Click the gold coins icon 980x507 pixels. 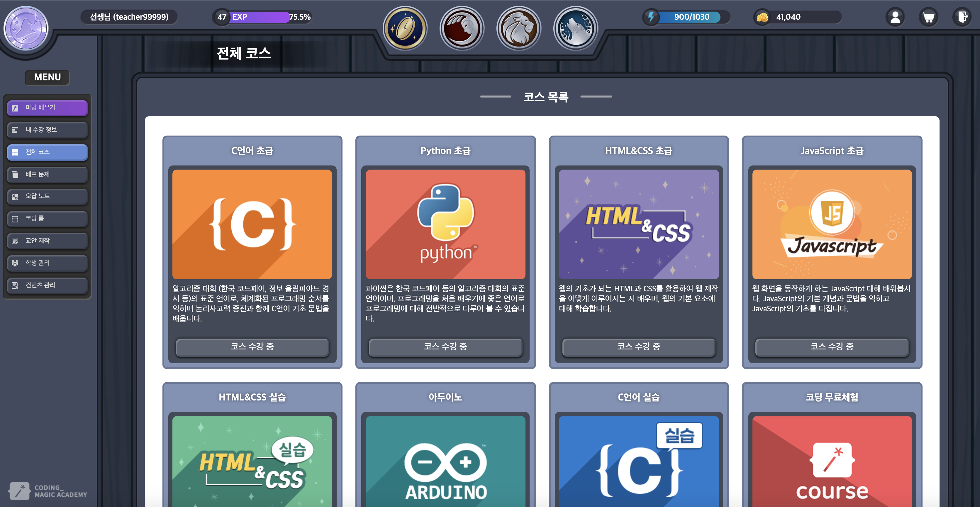click(762, 17)
